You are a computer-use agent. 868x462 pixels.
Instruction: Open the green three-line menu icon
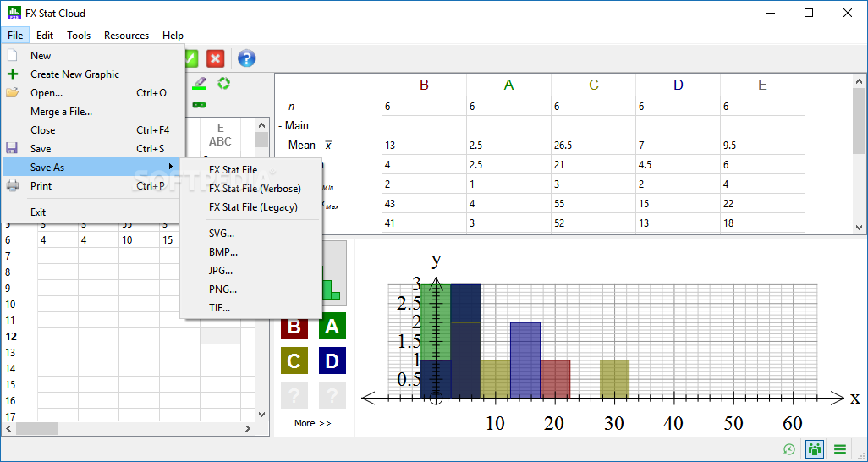[840, 449]
